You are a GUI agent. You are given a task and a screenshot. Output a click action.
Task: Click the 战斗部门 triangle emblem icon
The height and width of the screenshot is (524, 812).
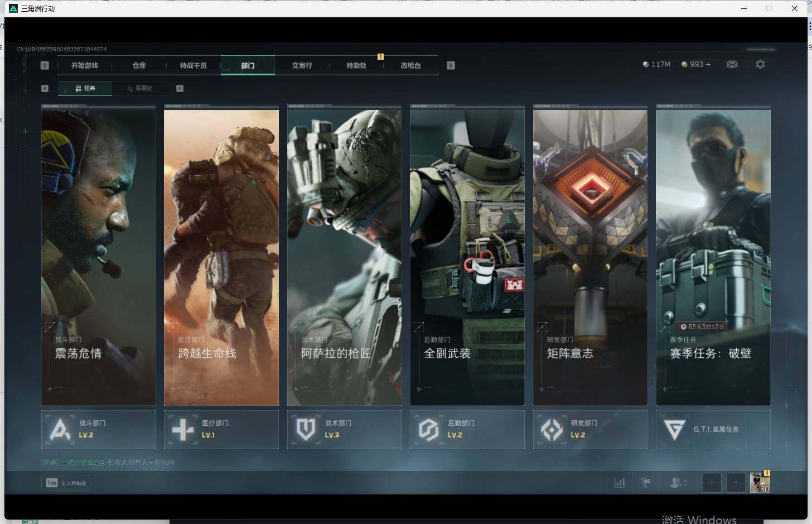click(60, 430)
